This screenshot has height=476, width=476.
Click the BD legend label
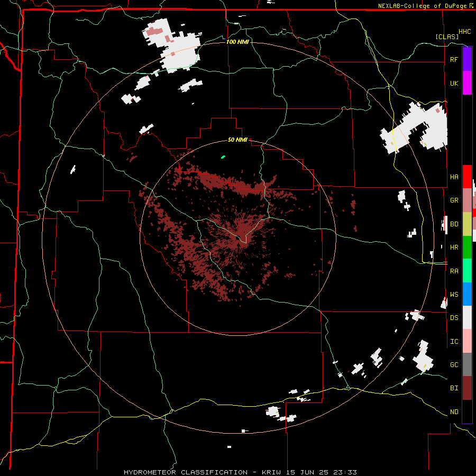pyautogui.click(x=454, y=224)
